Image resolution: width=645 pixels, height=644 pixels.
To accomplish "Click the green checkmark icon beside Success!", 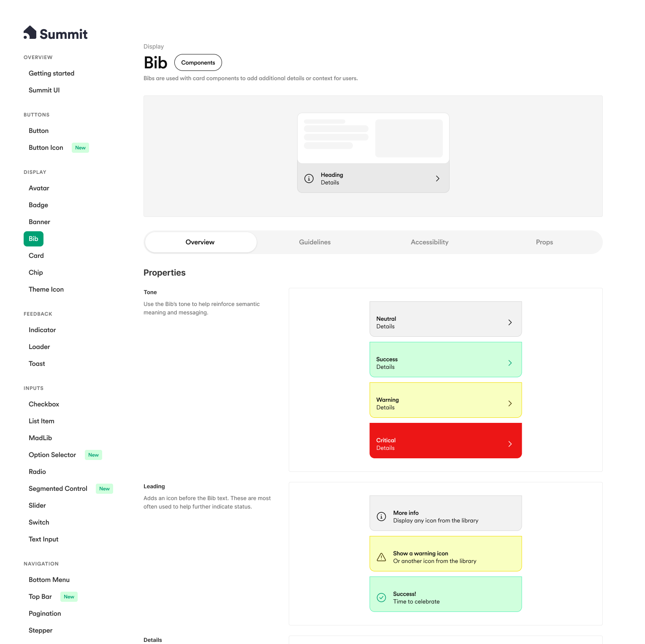I will tap(381, 598).
